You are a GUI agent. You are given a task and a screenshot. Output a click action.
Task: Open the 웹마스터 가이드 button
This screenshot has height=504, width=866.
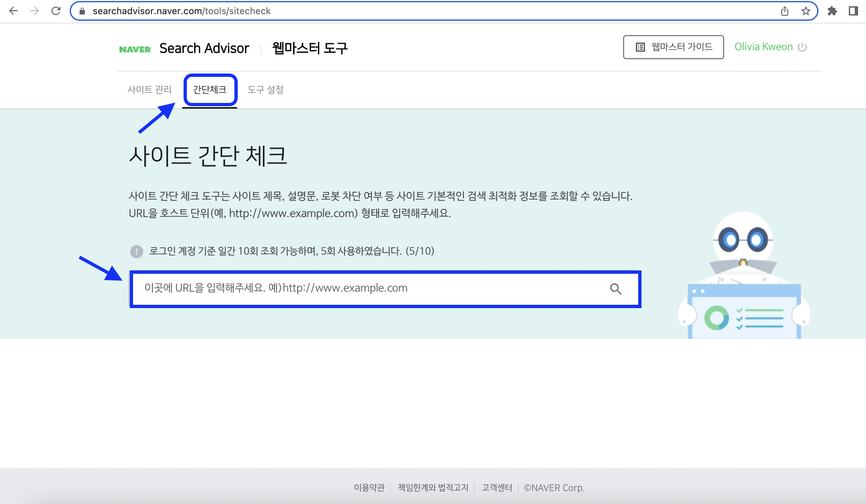click(x=674, y=47)
